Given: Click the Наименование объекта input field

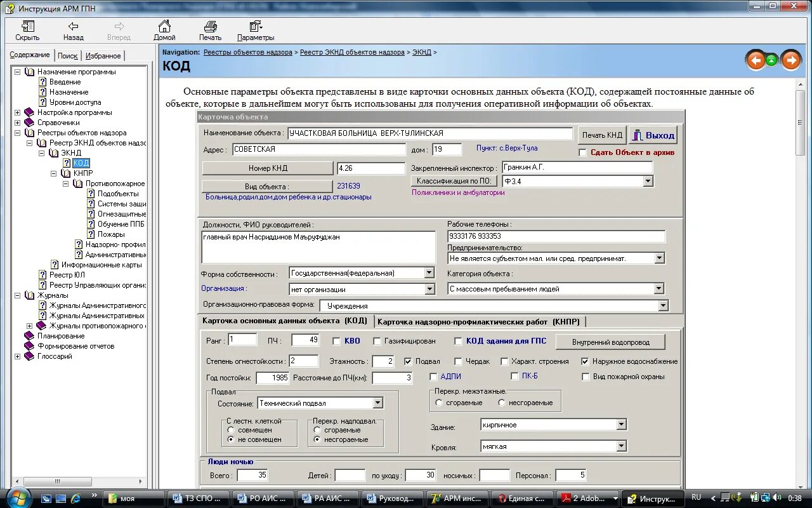Looking at the screenshot, I should 430,133.
